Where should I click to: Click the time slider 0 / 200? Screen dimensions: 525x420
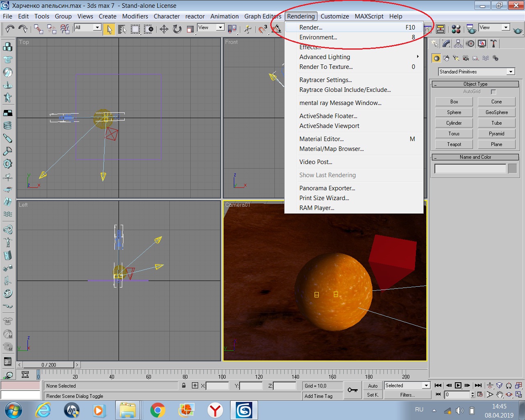pos(49,365)
